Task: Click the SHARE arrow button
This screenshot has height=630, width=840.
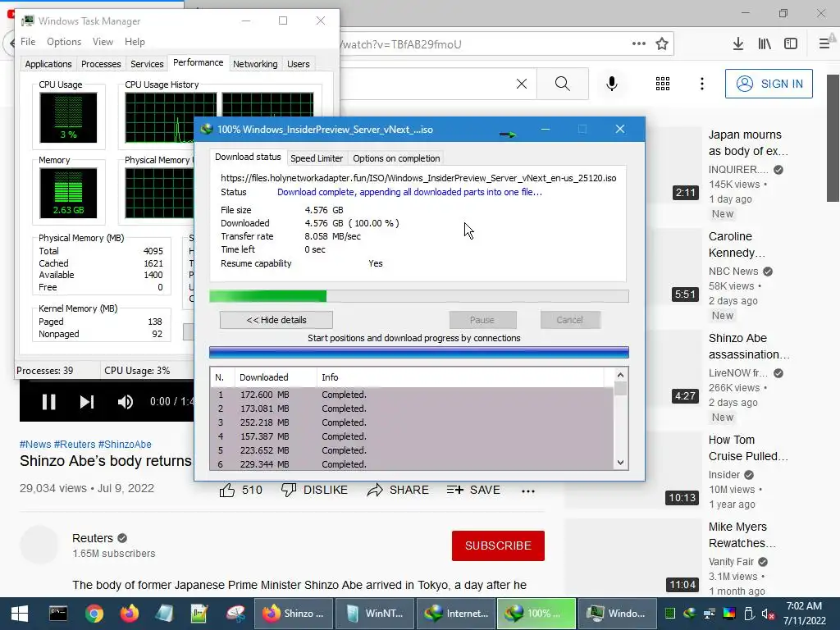Action: [398, 491]
